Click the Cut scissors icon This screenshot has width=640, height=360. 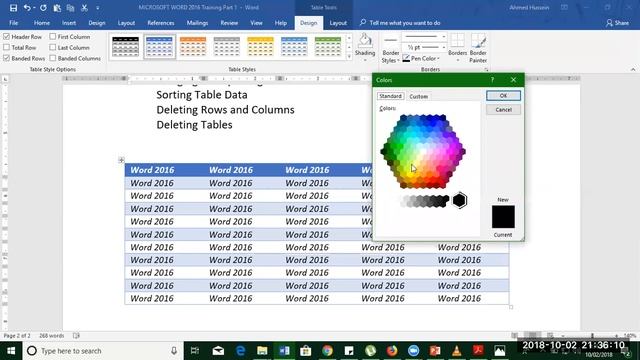[x=84, y=8]
